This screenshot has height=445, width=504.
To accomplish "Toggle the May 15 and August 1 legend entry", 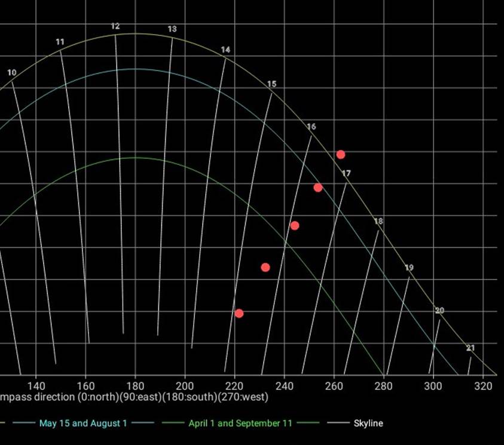I will click(83, 423).
